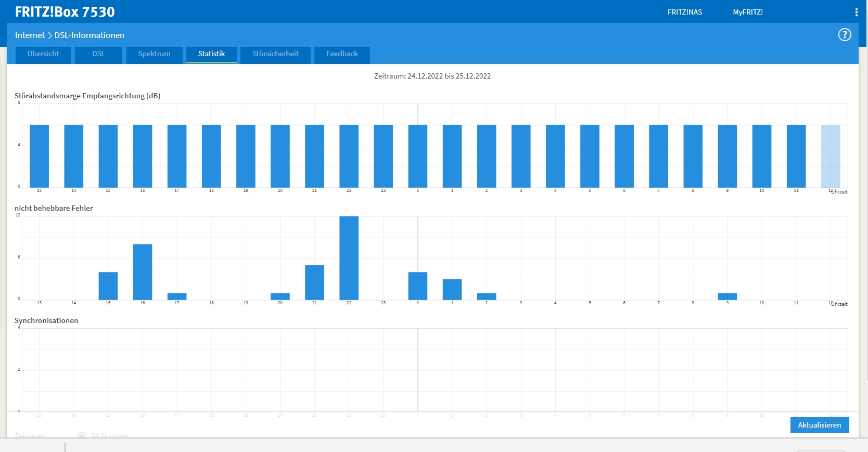Image resolution: width=868 pixels, height=452 pixels.
Task: Open MyFRITZ! link in header
Action: pyautogui.click(x=748, y=12)
